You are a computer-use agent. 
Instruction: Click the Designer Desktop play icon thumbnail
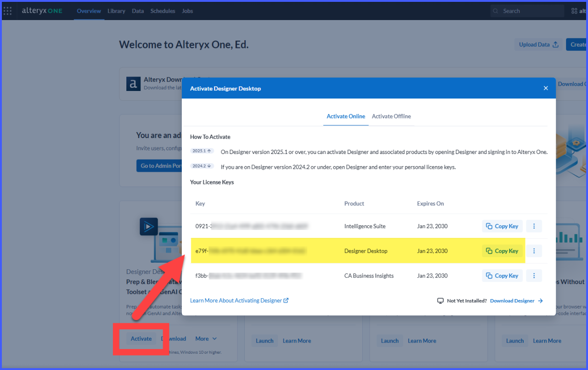pos(149,227)
